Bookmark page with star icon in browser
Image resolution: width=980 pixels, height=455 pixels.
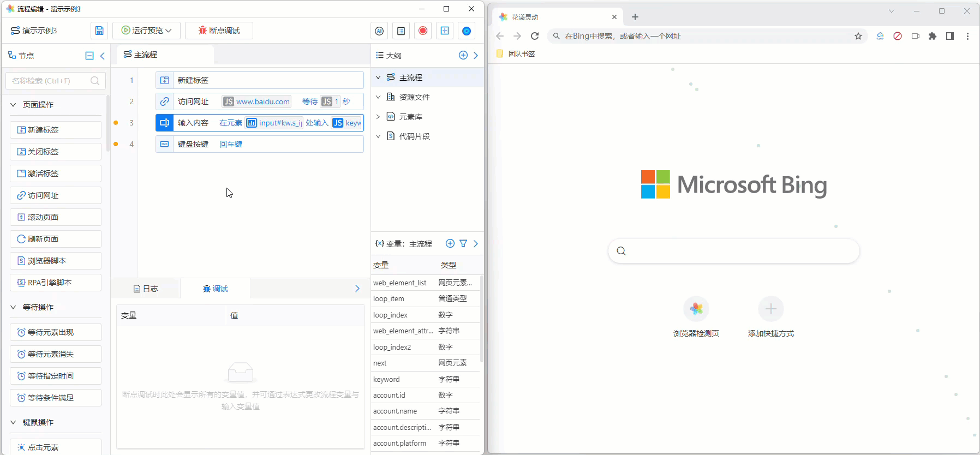(858, 36)
